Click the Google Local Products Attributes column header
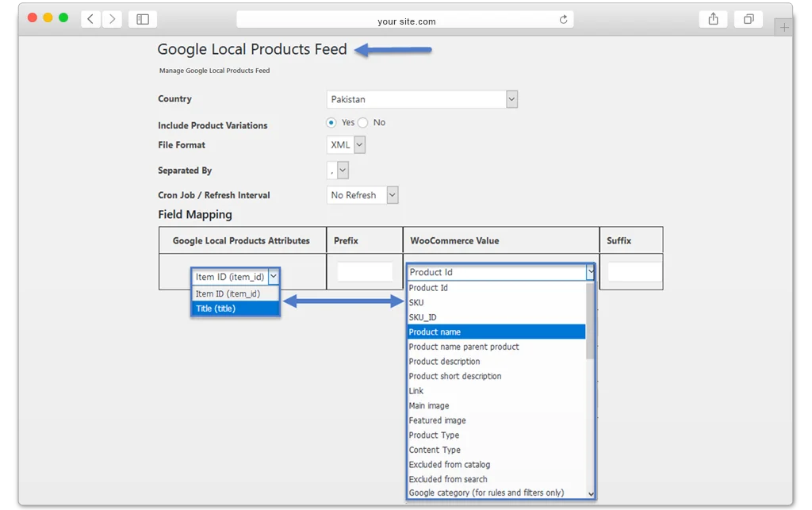812x510 pixels. [x=241, y=241]
